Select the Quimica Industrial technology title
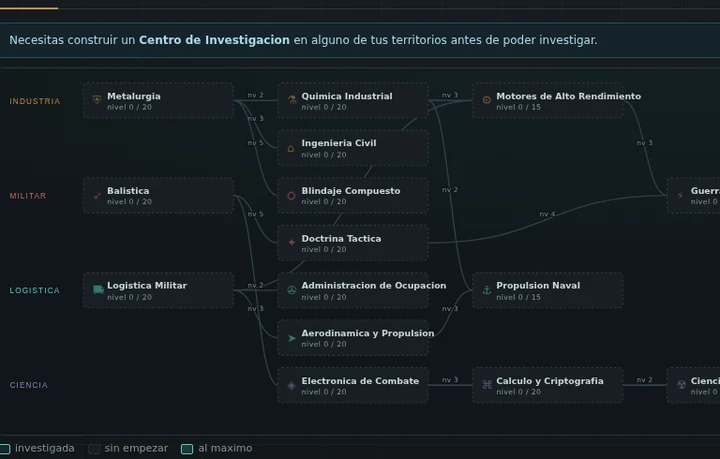720x459 pixels. point(347,96)
